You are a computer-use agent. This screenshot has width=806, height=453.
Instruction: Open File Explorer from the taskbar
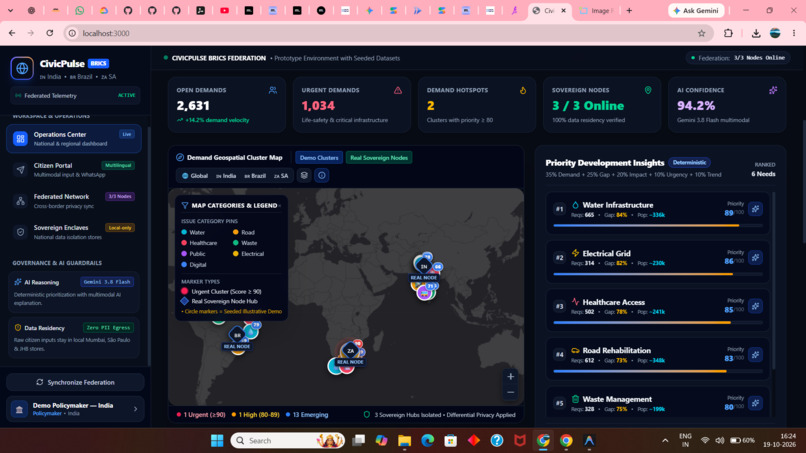(x=405, y=441)
